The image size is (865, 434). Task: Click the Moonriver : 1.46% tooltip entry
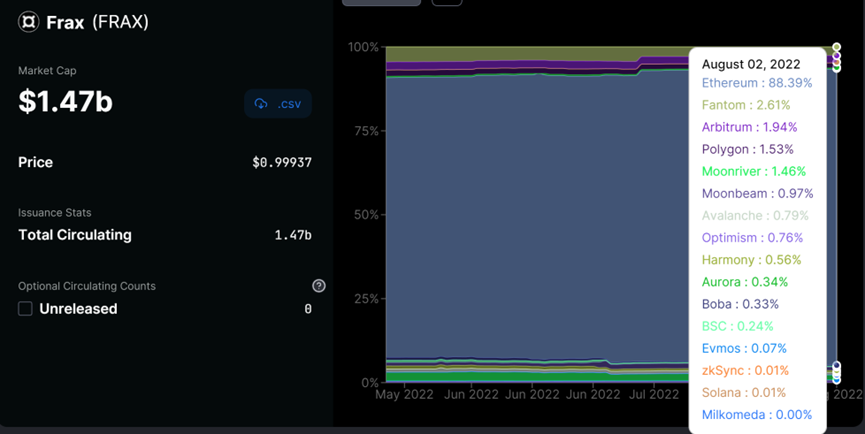tap(754, 171)
